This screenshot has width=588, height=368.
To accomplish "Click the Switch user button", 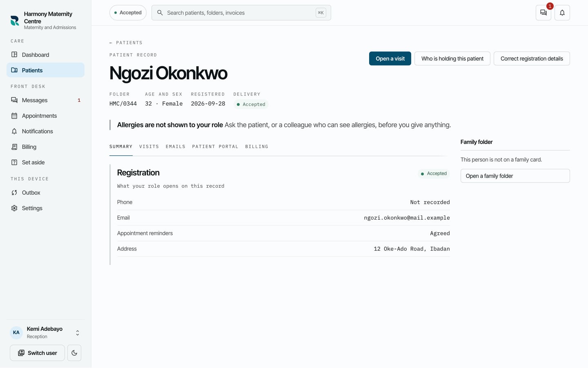I will (x=37, y=353).
